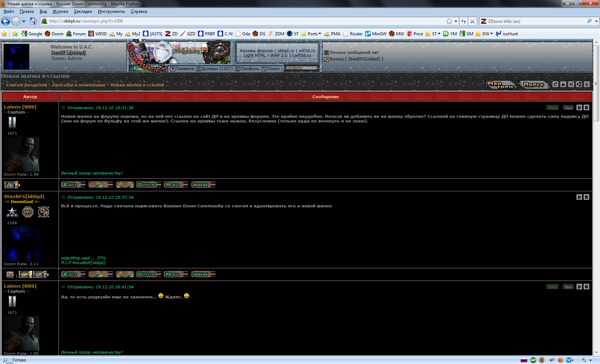
Task: Click the scissors split topic icon
Action: click(x=571, y=84)
